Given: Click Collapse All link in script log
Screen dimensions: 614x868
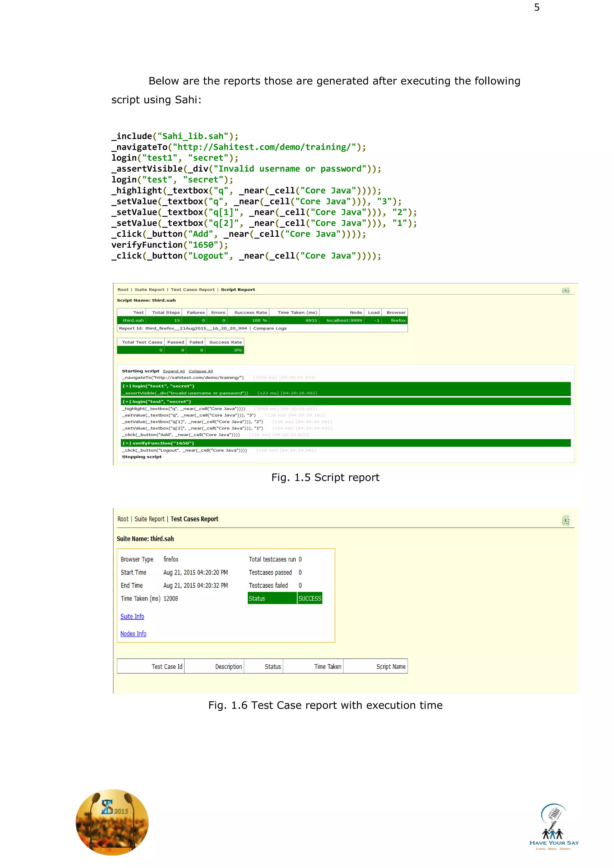Looking at the screenshot, I should pos(200,371).
